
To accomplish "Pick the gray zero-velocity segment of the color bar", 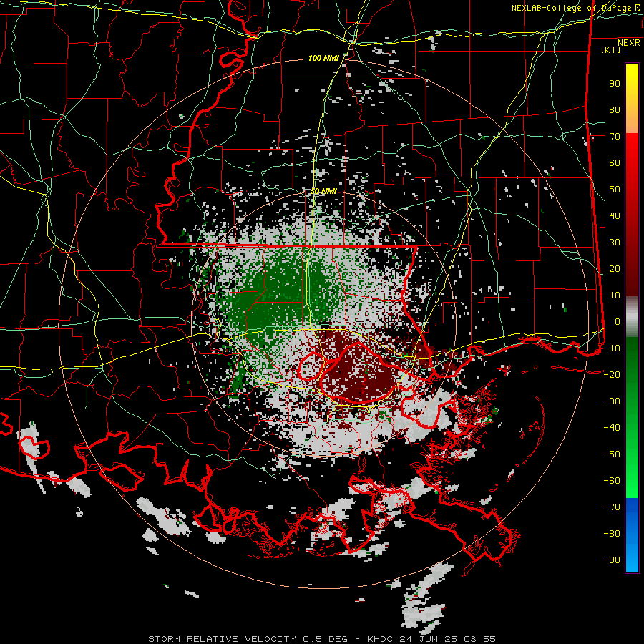I will click(x=632, y=317).
